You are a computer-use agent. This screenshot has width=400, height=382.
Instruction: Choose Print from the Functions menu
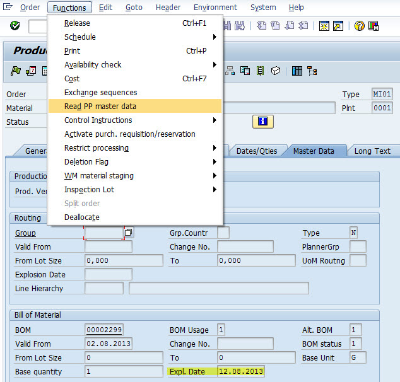tap(135, 51)
